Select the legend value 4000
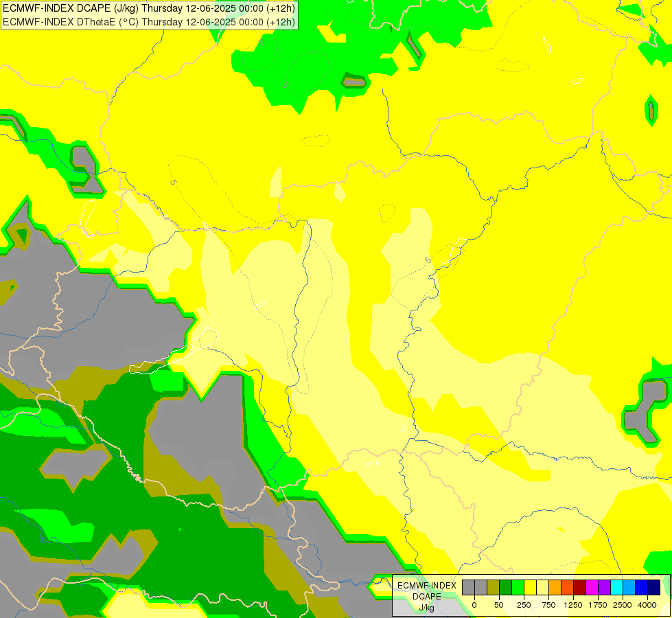The image size is (672, 618). [647, 605]
